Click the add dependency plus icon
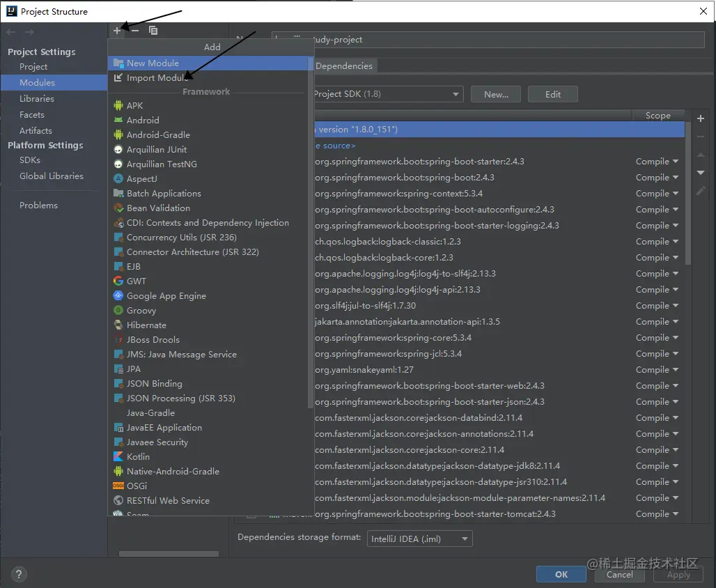This screenshot has width=716, height=588. 701,118
